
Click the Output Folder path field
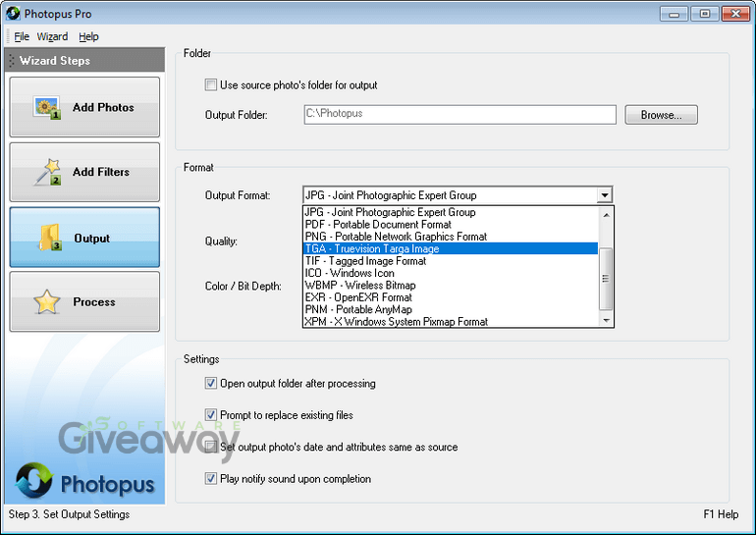(459, 115)
